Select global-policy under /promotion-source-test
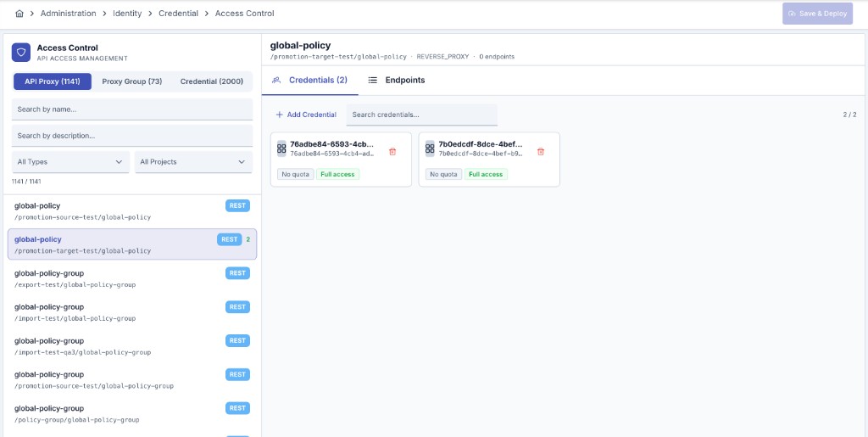868x437 pixels. click(131, 211)
